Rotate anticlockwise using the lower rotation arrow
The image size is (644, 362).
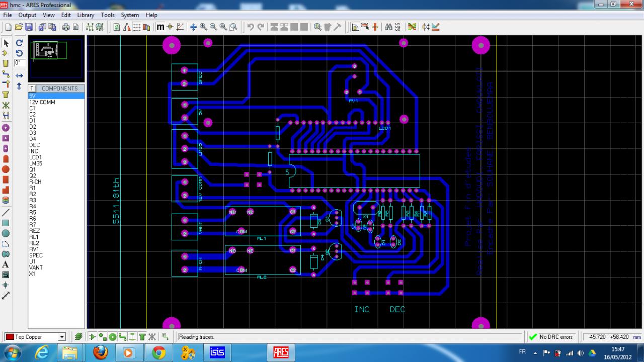(x=19, y=53)
